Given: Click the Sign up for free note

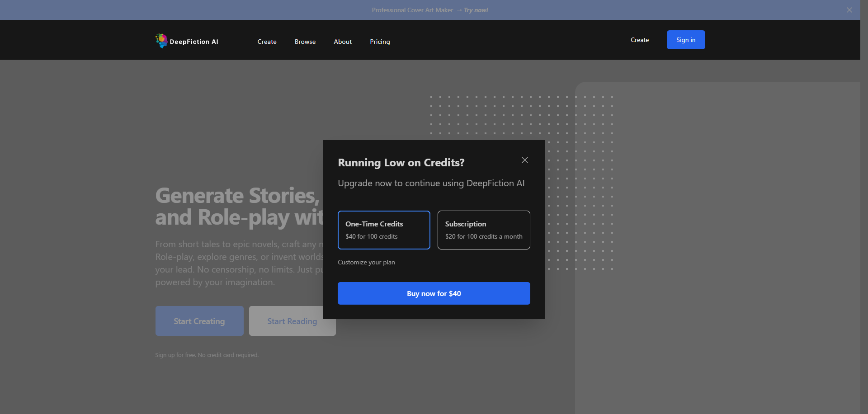Looking at the screenshot, I should (207, 355).
